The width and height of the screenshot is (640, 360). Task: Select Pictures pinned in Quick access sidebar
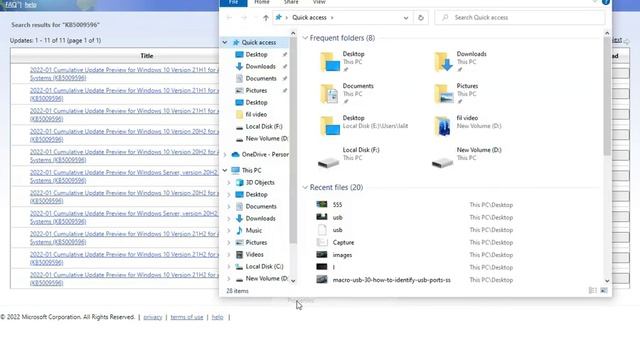(256, 91)
